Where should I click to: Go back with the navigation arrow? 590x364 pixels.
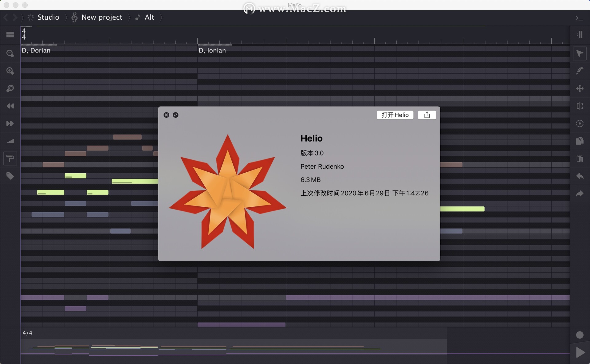tap(6, 17)
